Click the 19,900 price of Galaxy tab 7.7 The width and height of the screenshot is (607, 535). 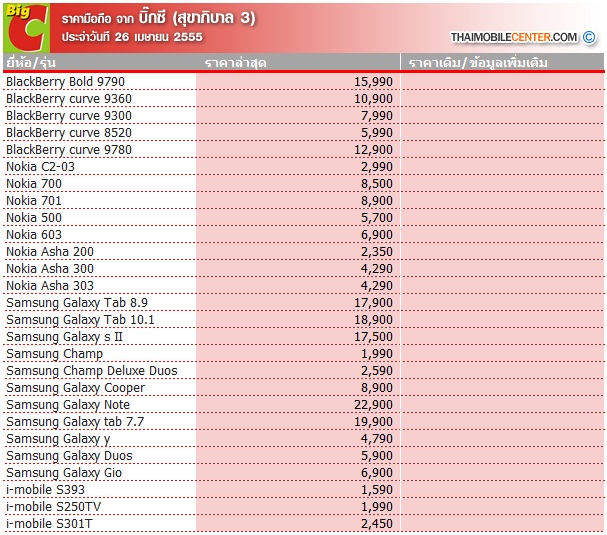click(x=374, y=422)
